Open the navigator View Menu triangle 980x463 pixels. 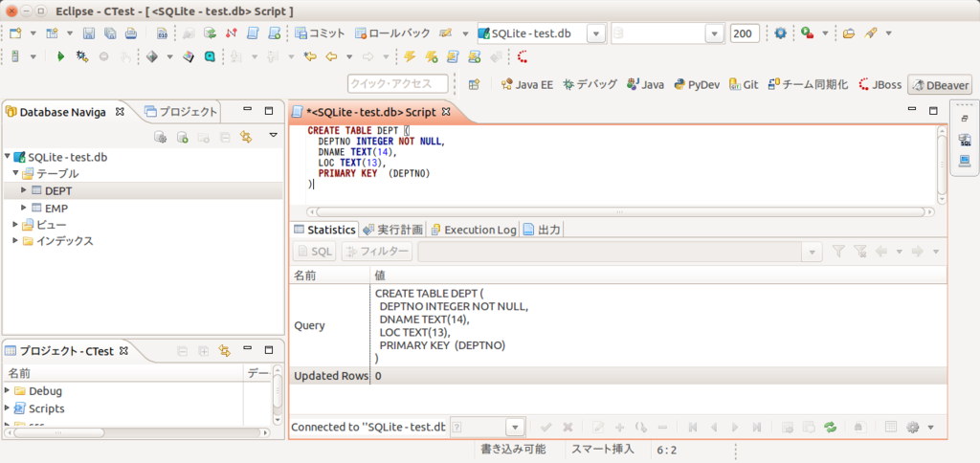pyautogui.click(x=273, y=135)
